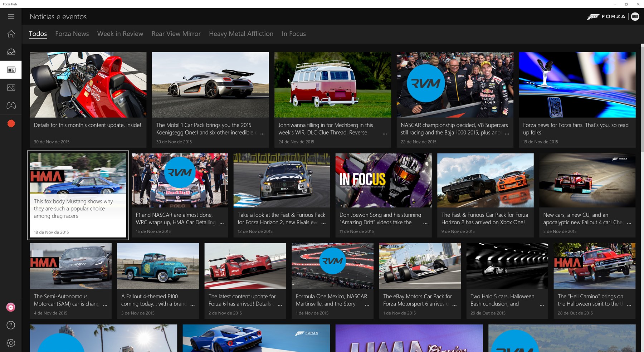The height and width of the screenshot is (352, 644).
Task: Open the blue Ford GT thumbnail
Action: pos(256,338)
